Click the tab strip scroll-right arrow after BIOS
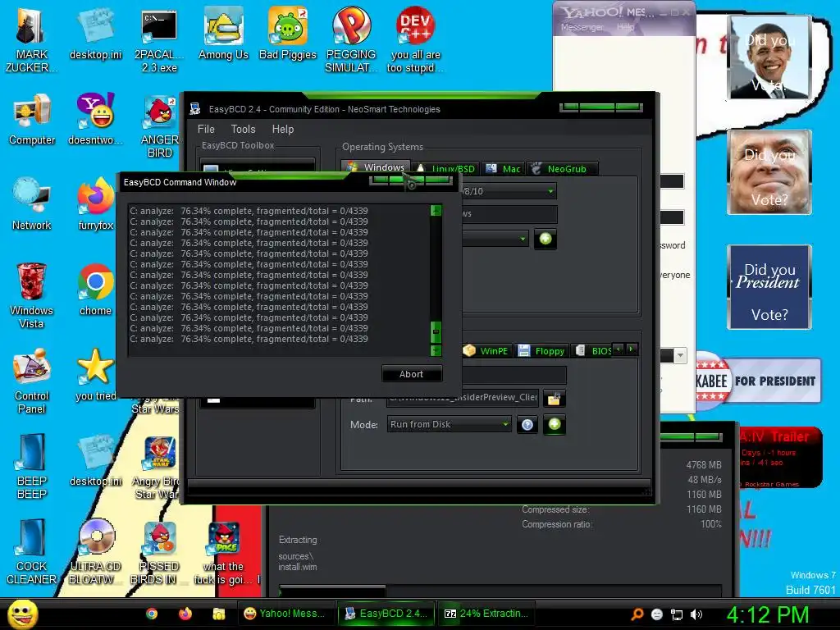The height and width of the screenshot is (630, 840). [632, 349]
